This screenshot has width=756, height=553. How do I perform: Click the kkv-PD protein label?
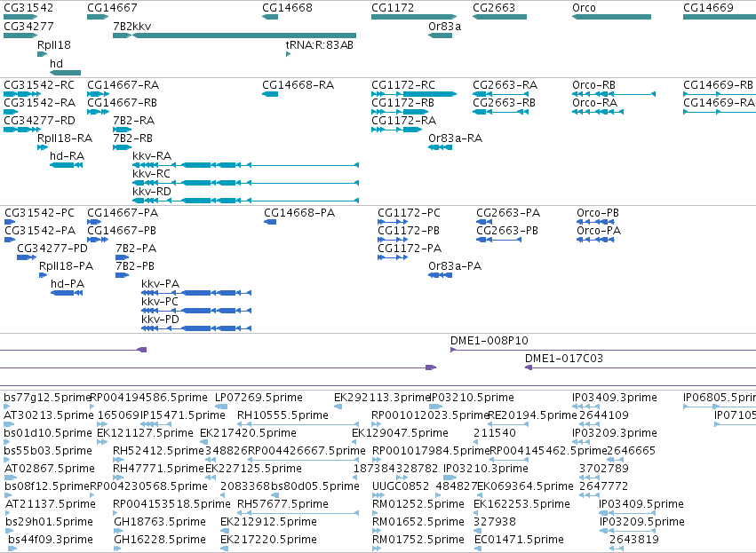pos(160,320)
